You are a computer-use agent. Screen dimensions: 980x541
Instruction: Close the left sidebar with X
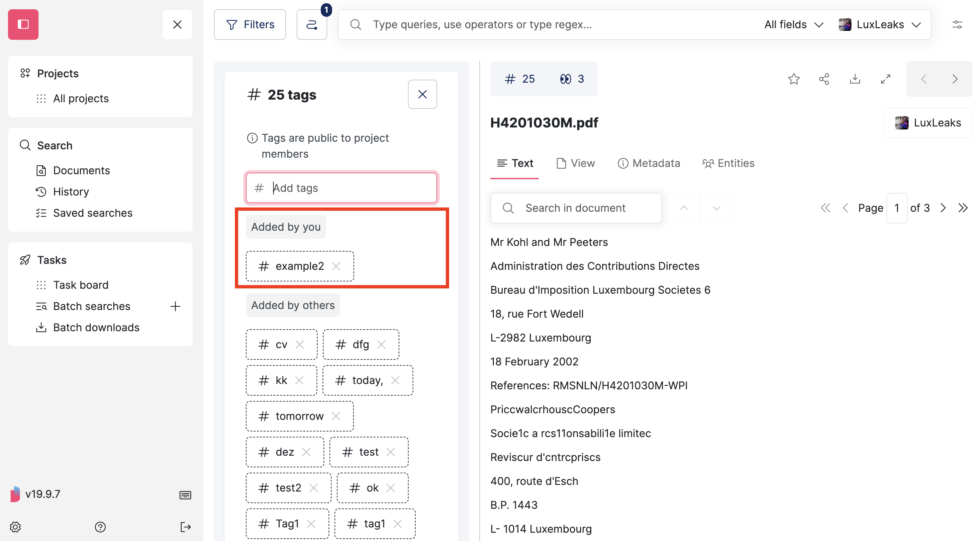[x=177, y=24]
